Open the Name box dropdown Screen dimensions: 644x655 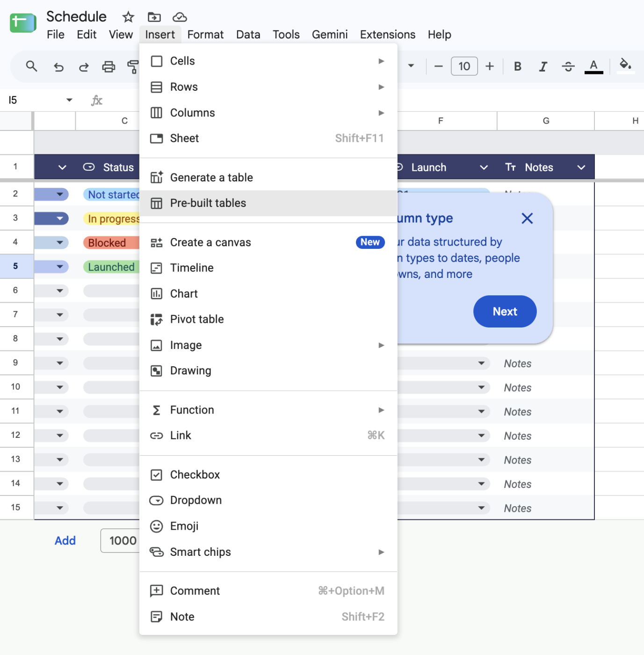click(x=69, y=100)
